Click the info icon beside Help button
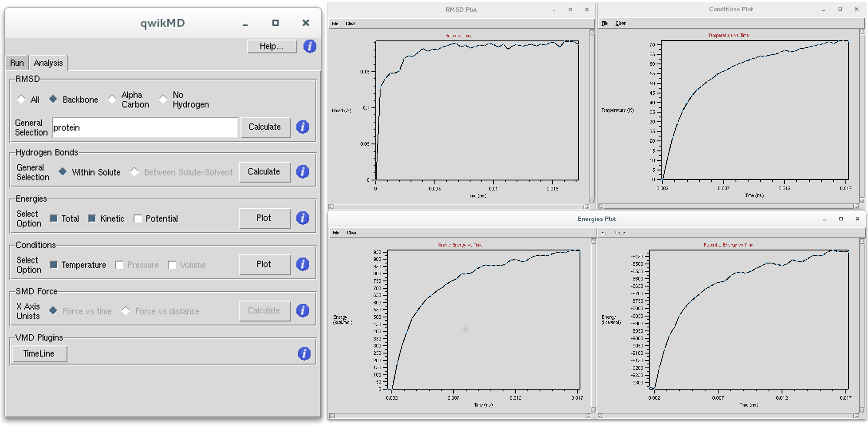 pos(309,46)
